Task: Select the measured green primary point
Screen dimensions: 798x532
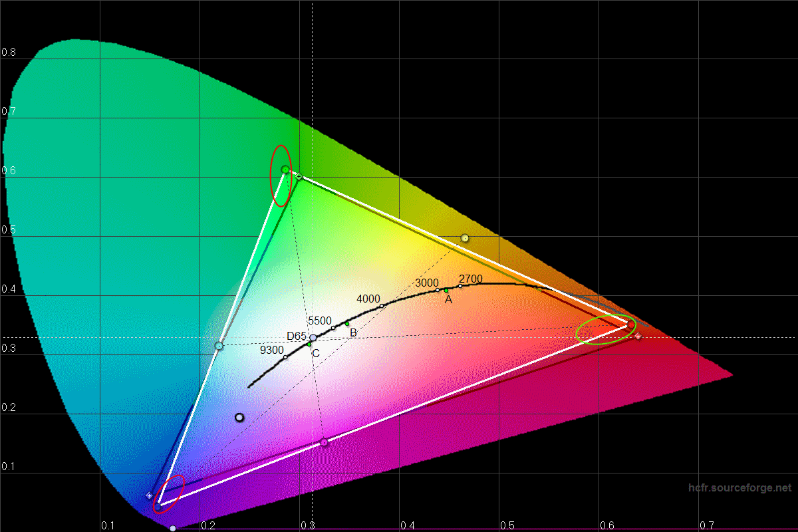Action: (285, 170)
